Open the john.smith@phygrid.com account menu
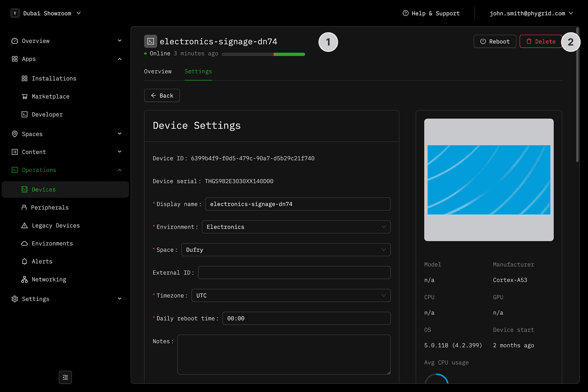Image resolution: width=588 pixels, height=392 pixels. (x=531, y=13)
